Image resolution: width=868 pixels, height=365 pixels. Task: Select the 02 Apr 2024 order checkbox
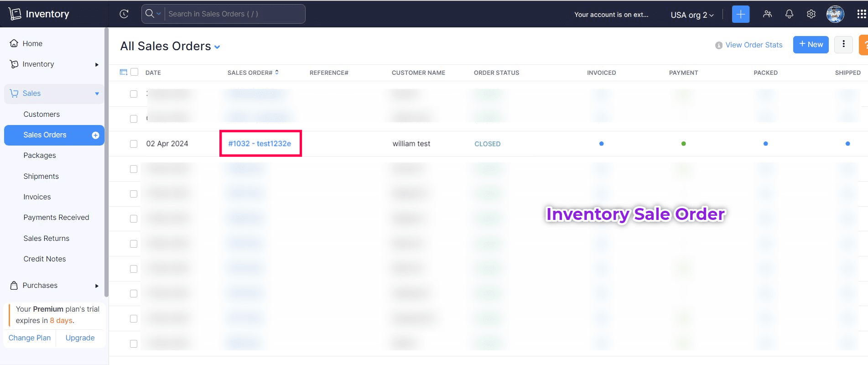click(134, 144)
